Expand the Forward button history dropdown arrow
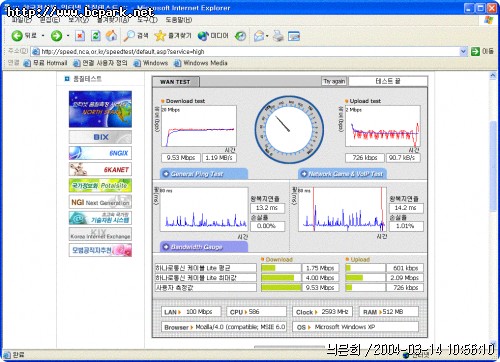500x362 pixels. click(x=68, y=35)
